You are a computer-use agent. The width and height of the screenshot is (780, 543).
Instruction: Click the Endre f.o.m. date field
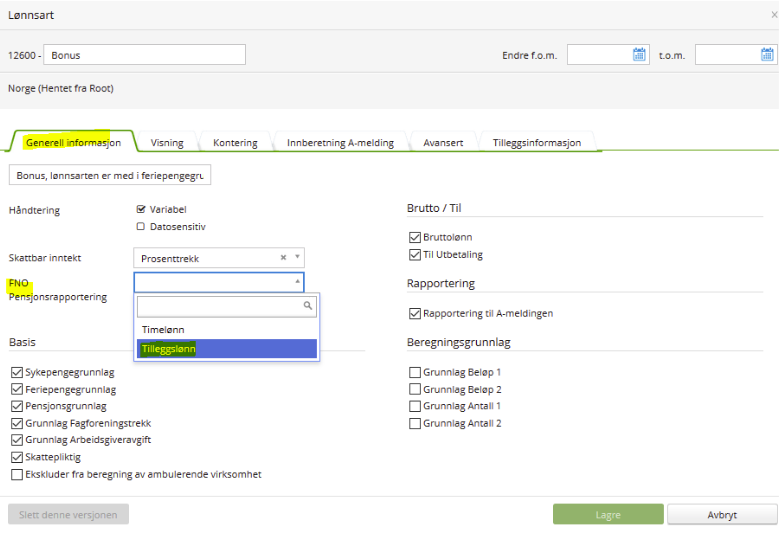point(608,55)
